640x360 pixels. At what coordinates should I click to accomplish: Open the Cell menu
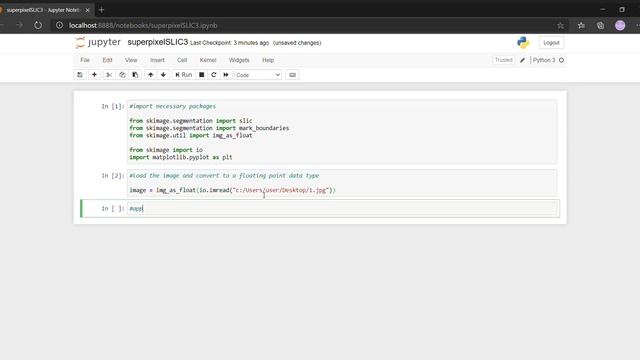(182, 60)
